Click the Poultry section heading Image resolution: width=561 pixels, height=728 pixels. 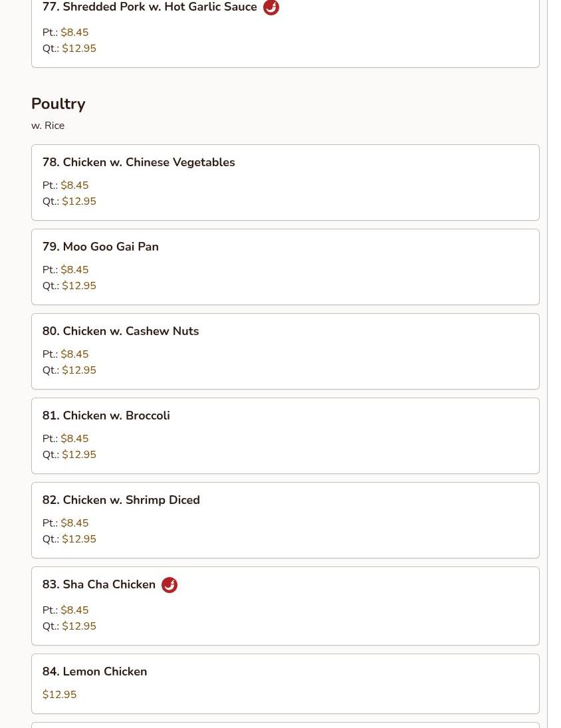click(x=58, y=104)
